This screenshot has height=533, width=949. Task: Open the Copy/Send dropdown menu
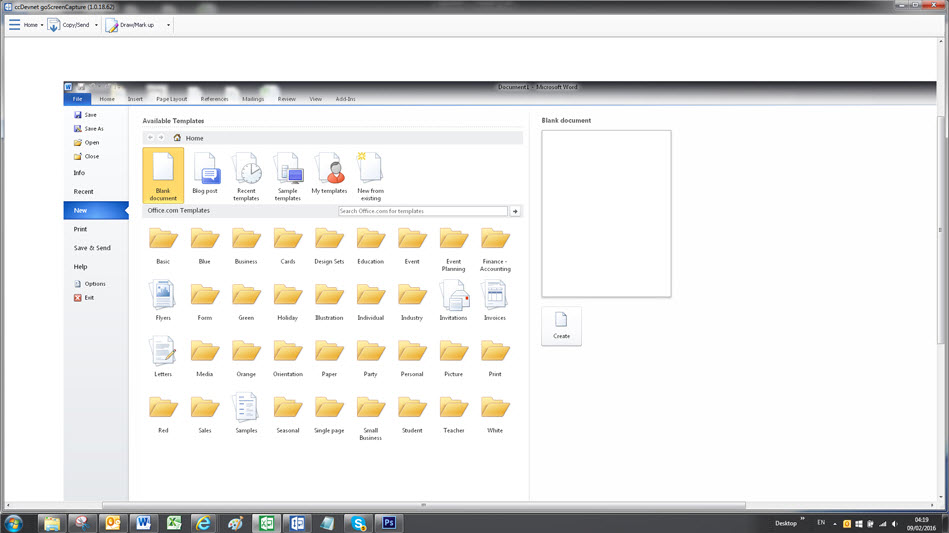coord(96,25)
